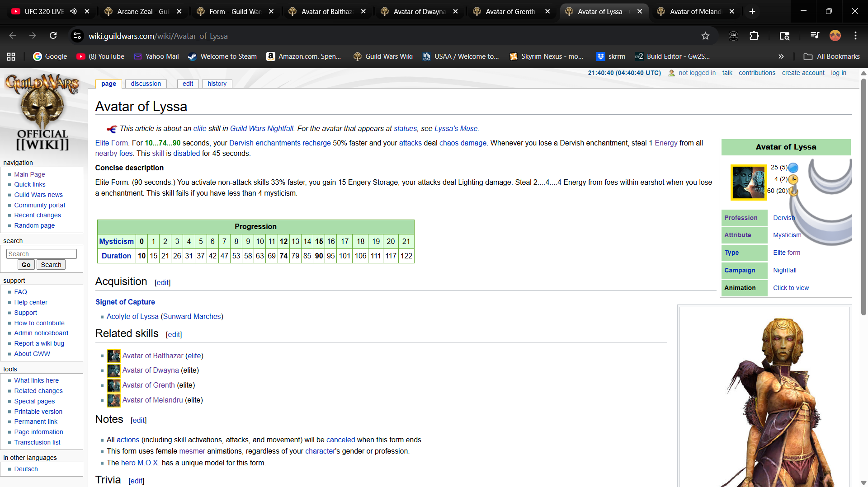Edit the Related skills section
Image resolution: width=868 pixels, height=487 pixels.
click(174, 335)
